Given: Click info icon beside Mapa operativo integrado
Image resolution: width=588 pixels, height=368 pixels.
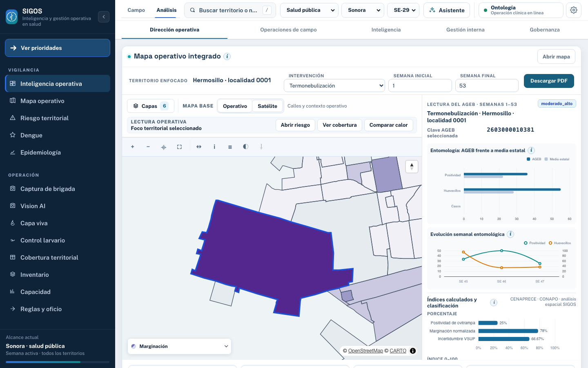Looking at the screenshot, I should coord(227,56).
